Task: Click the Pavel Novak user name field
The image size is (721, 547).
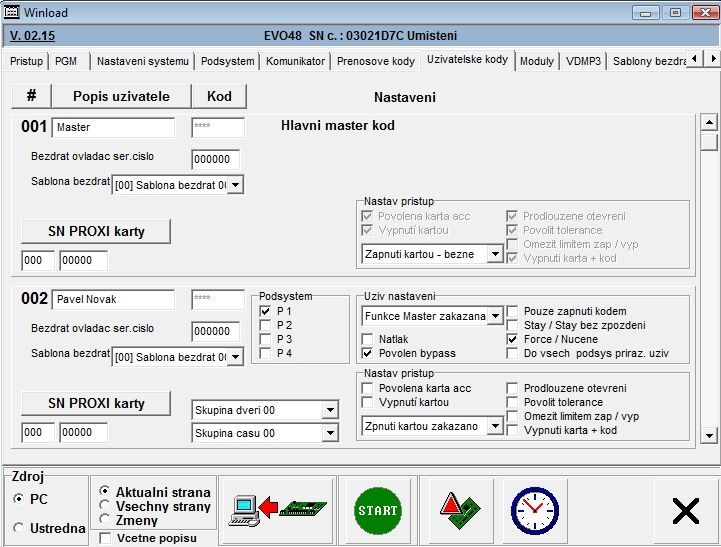Action: (x=113, y=300)
